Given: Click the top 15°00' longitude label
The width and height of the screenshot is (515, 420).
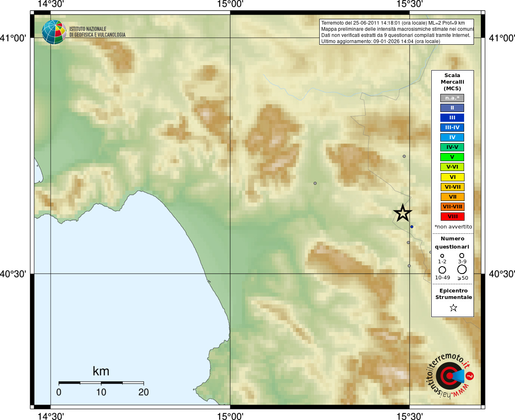Looking at the screenshot, I should [230, 4].
